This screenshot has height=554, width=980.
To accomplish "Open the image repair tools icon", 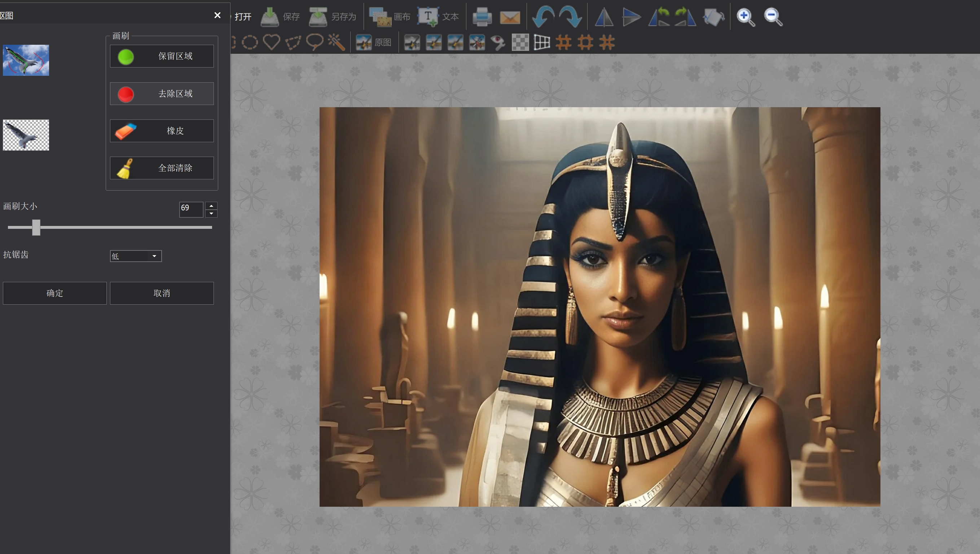I will click(477, 42).
